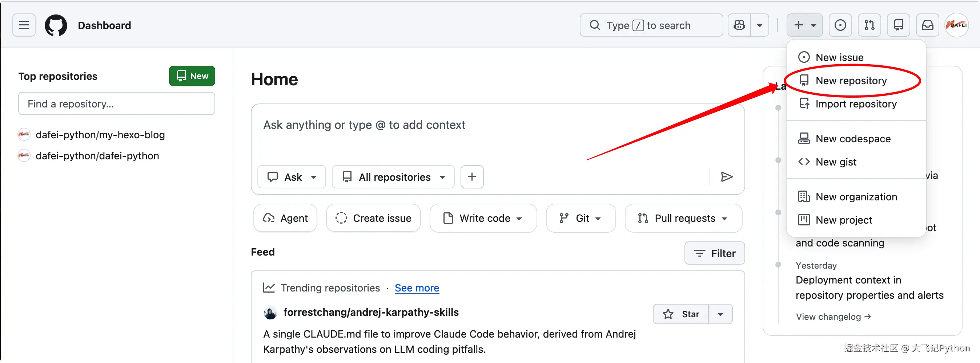Open the hamburger navigation menu
The image size is (980, 363).
(24, 25)
